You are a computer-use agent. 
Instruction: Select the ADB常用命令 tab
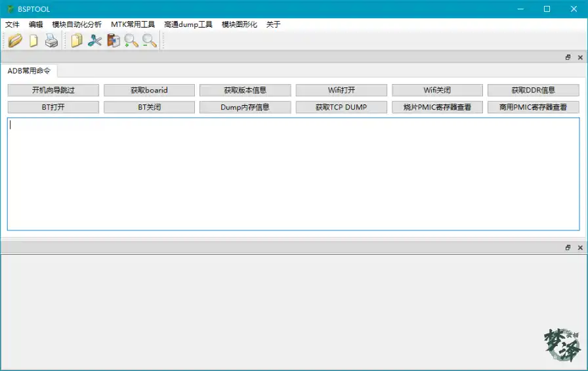(x=29, y=71)
